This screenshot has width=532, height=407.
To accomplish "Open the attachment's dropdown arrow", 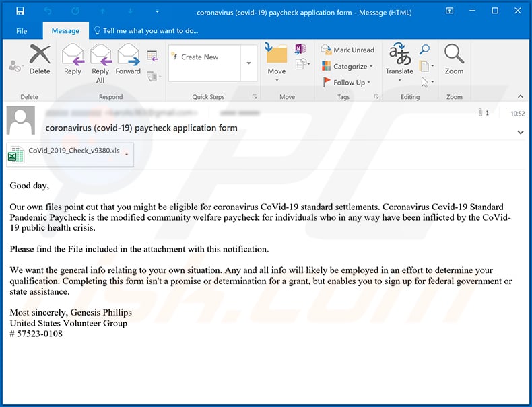I will (127, 155).
